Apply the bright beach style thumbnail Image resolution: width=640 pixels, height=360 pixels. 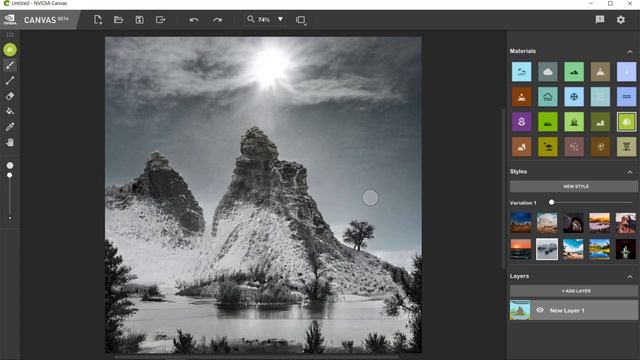point(573,249)
